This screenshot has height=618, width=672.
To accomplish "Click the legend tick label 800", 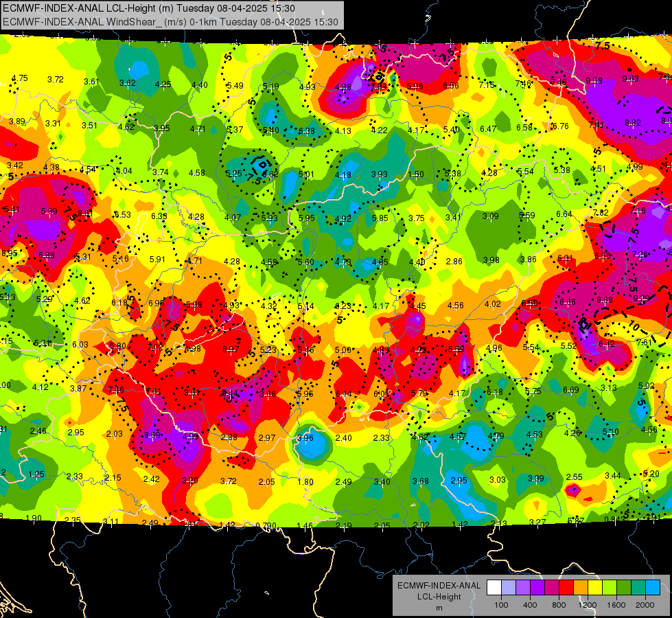I will 559,605.
